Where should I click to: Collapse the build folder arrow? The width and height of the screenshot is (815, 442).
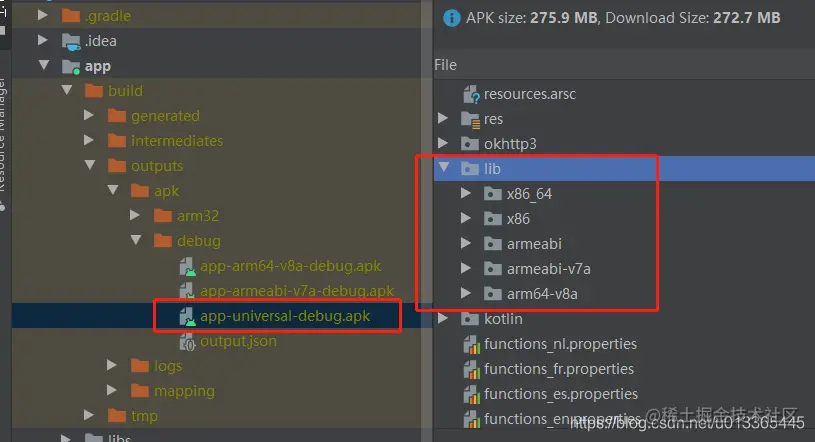[67, 90]
